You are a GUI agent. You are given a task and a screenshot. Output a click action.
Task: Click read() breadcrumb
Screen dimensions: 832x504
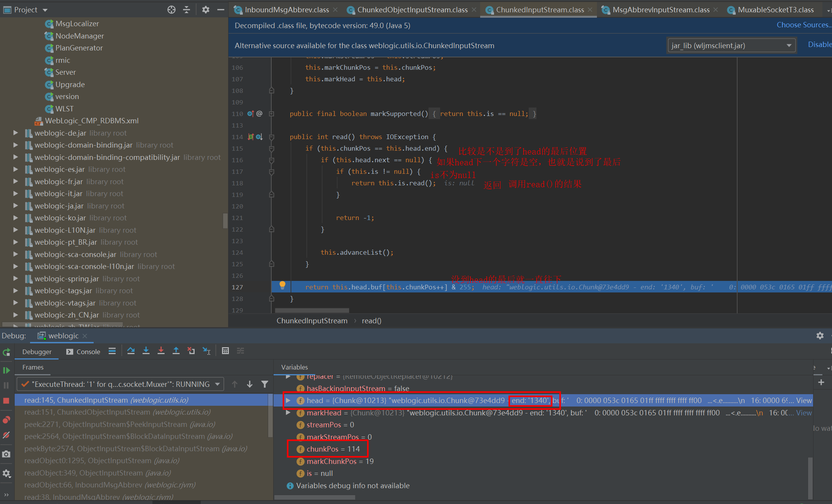click(371, 321)
